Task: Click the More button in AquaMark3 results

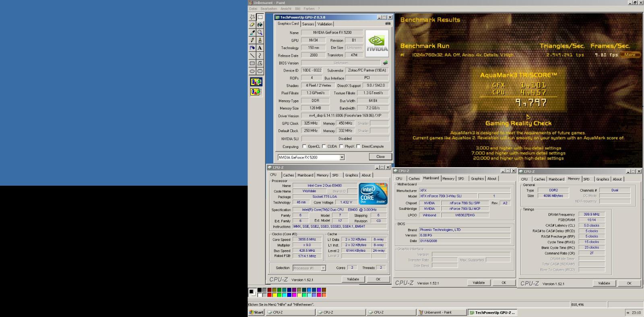Action: click(x=630, y=55)
